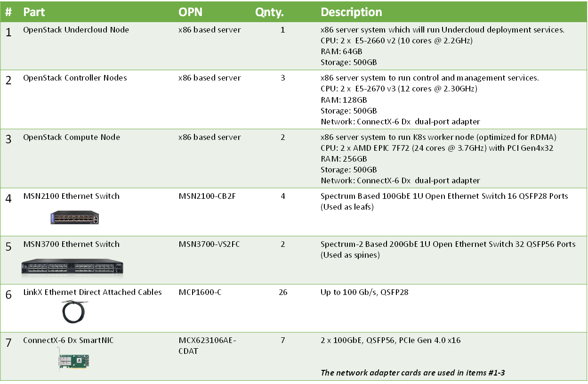Screen dimensions: 588x384
Task: Click the MSN3700-VS2FC part number
Action: [x=209, y=244]
